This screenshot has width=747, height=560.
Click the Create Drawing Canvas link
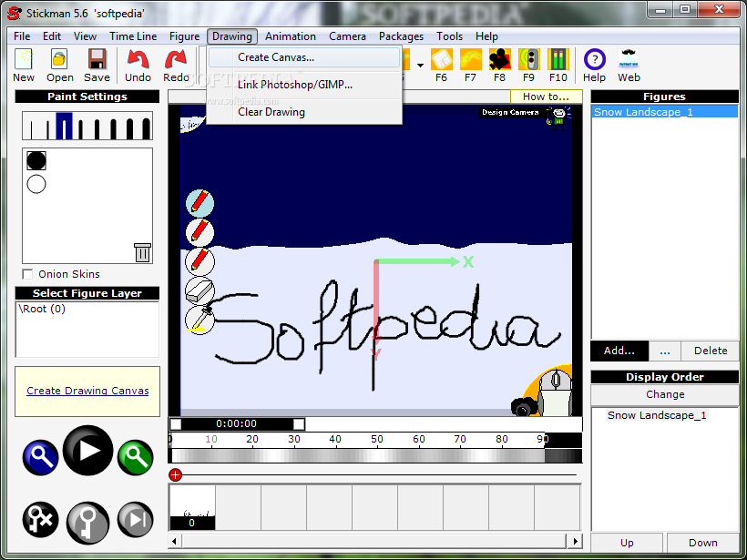(x=87, y=391)
